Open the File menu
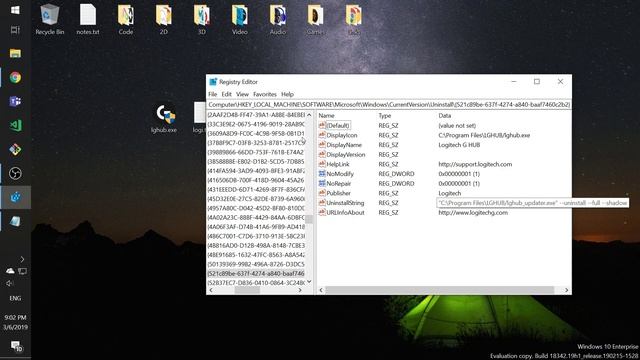Image resolution: width=640 pixels, height=360 pixels. (x=213, y=94)
